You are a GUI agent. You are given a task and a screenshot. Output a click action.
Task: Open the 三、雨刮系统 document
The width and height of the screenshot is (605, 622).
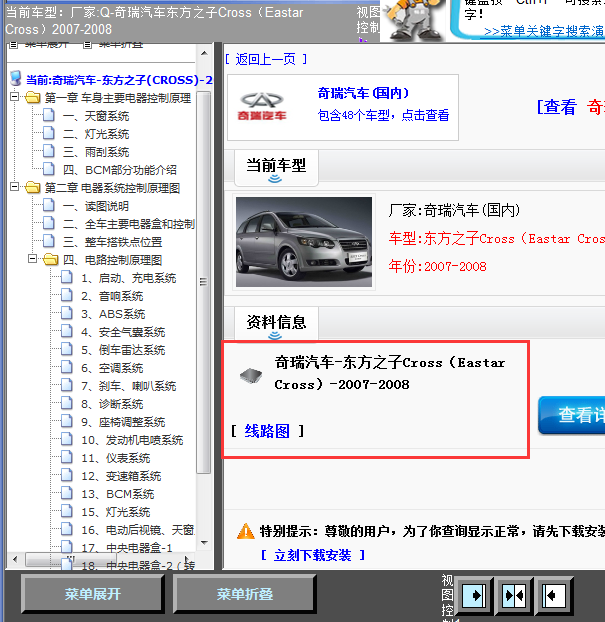(96, 152)
